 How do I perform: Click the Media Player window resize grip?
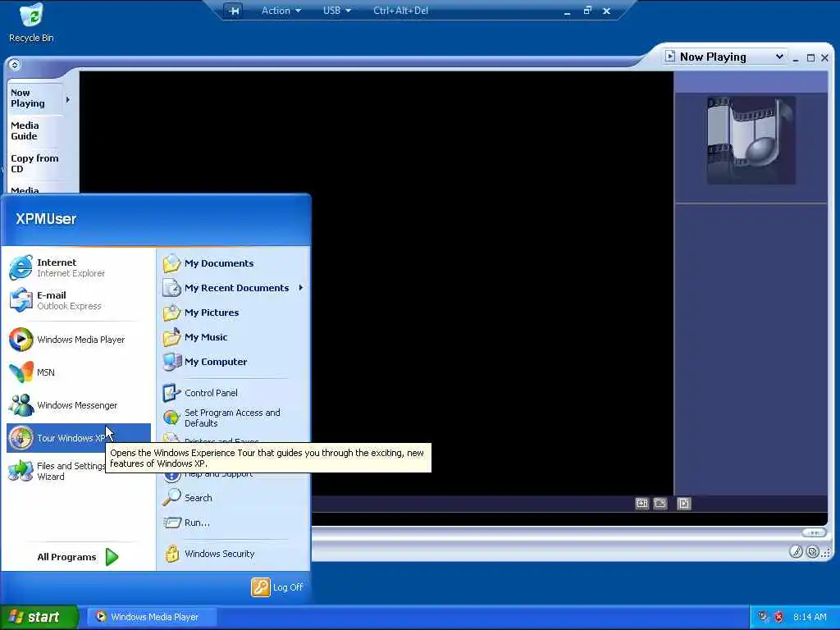pos(825,553)
